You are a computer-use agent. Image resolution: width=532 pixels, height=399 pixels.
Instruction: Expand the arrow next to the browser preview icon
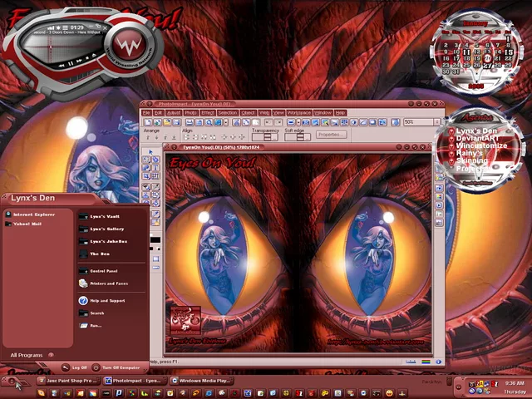[226, 122]
